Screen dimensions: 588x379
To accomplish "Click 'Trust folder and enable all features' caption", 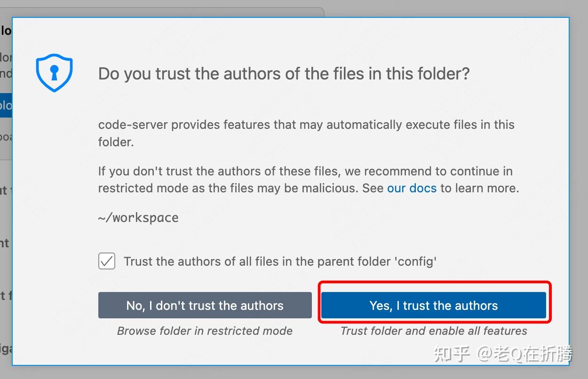I will pos(433,331).
